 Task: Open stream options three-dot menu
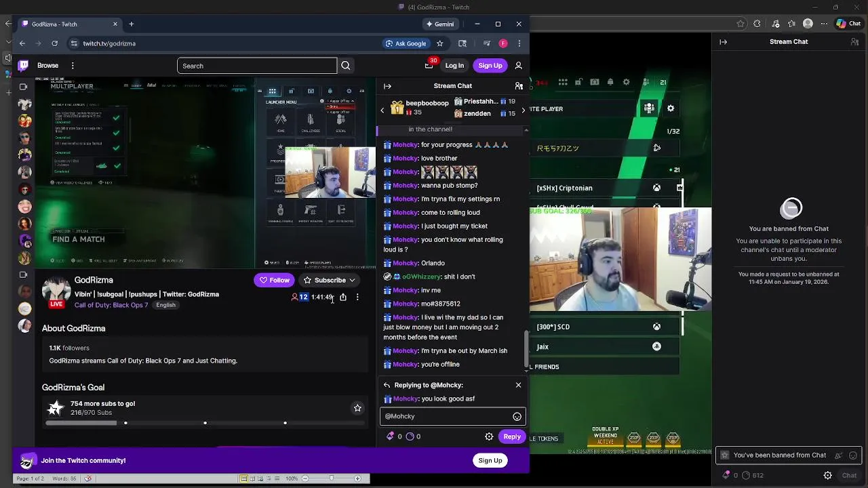(x=357, y=297)
